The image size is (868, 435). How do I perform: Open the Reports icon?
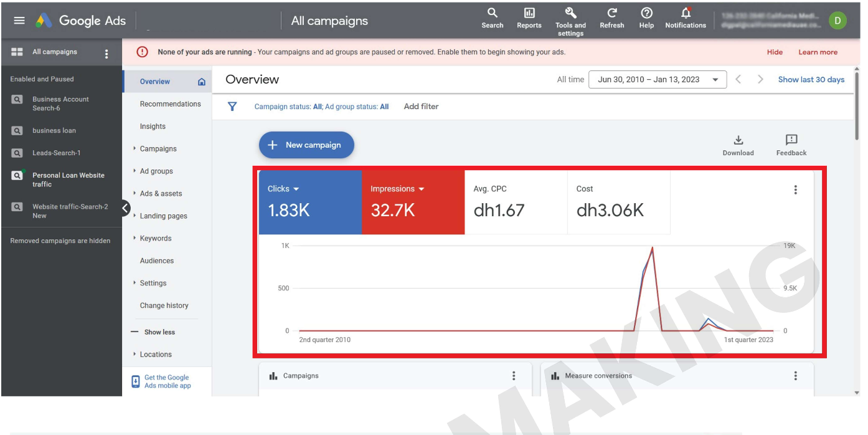pos(529,18)
